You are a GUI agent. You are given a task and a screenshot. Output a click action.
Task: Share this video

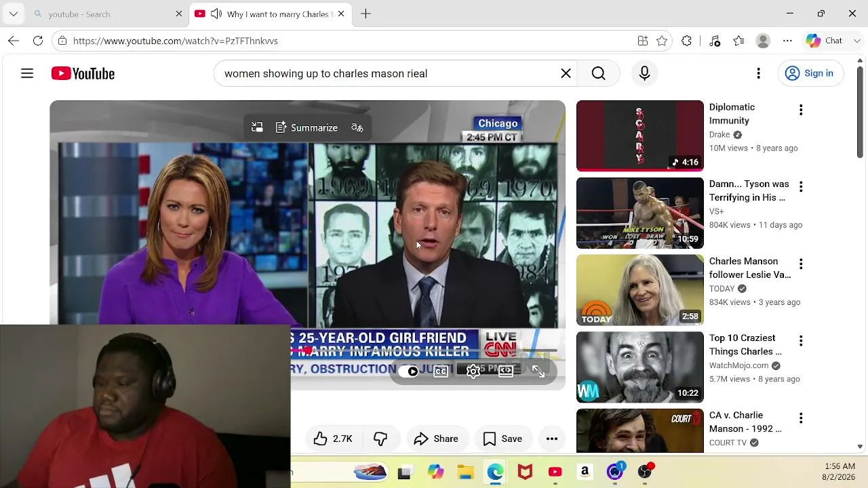(436, 439)
